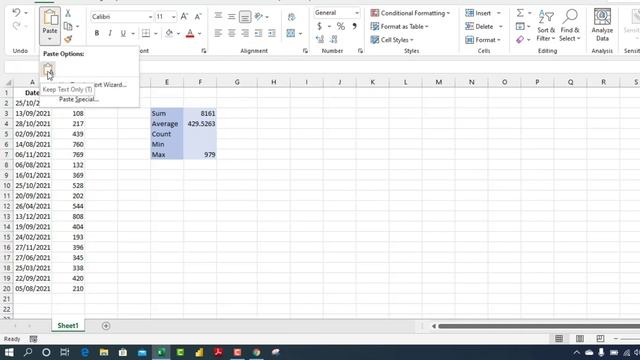The height and width of the screenshot is (360, 640).
Task: Click the Fill down icon
Action: point(520,27)
